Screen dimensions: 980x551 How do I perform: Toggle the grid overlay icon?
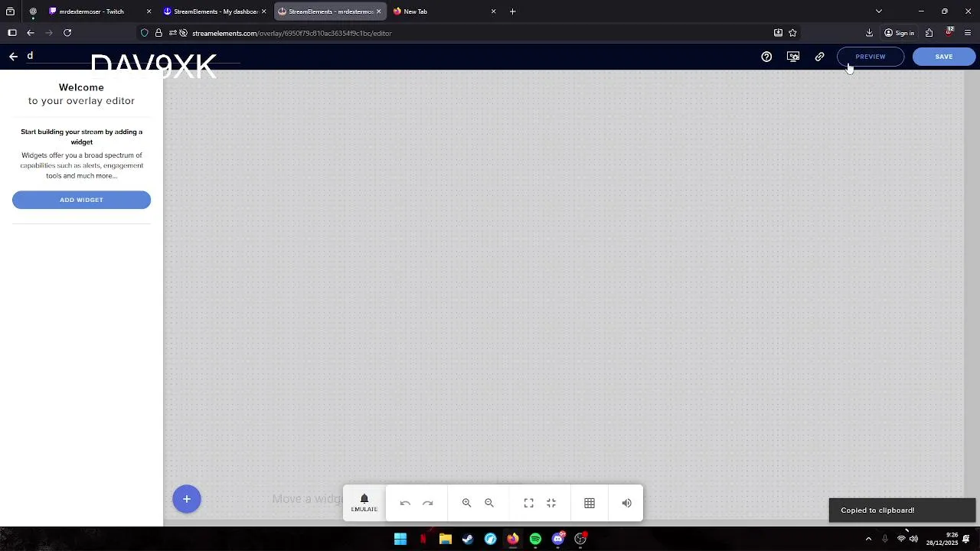pos(590,503)
